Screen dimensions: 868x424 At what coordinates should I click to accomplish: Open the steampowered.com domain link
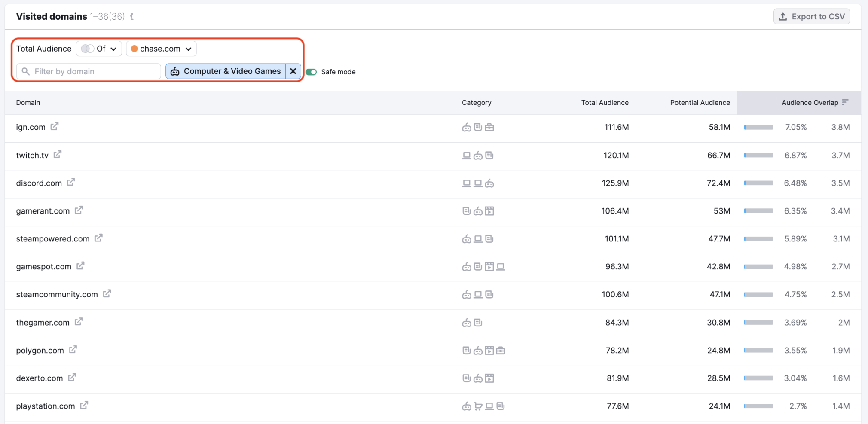pos(52,239)
